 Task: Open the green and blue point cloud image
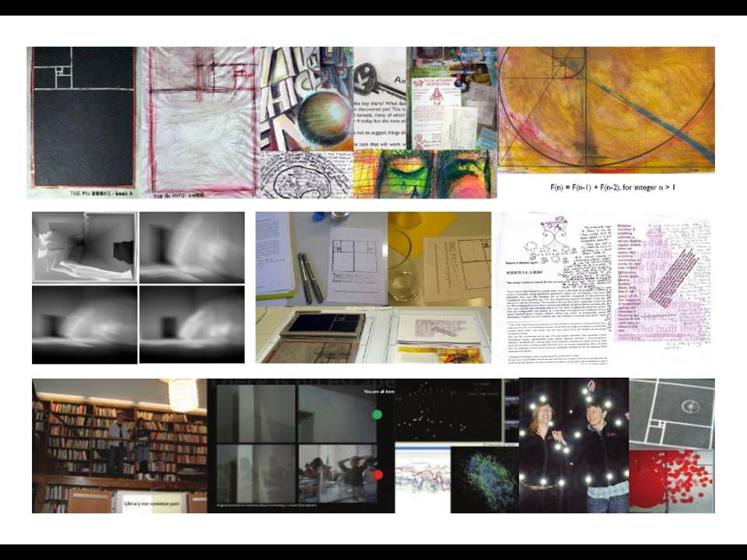click(485, 480)
